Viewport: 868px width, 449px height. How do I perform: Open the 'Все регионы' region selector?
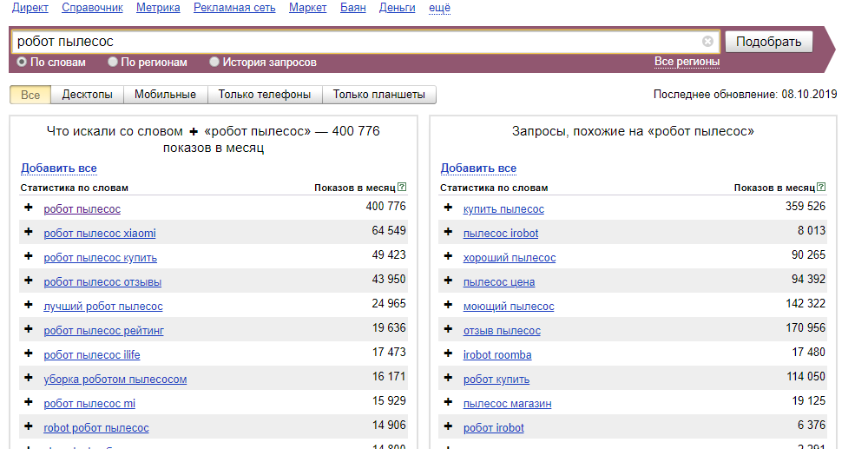coord(687,62)
